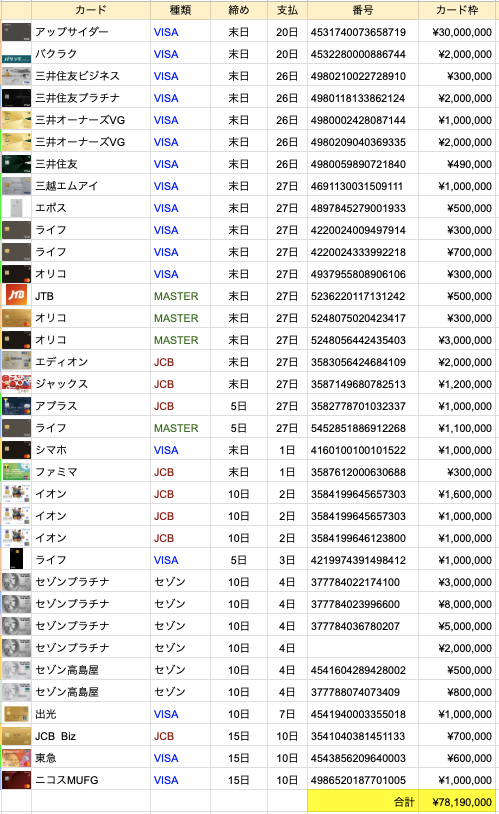Select the 出光 name cell
499x814 pixels.
click(91, 714)
